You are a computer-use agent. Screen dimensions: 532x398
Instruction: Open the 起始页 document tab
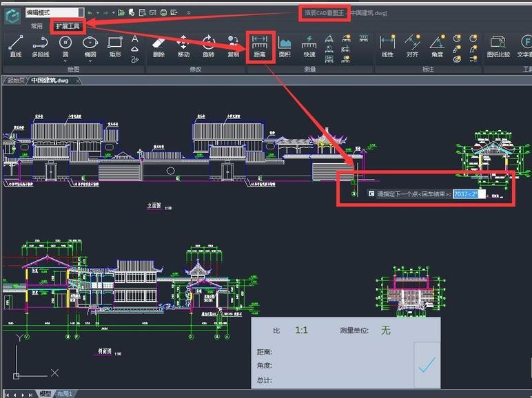click(16, 81)
